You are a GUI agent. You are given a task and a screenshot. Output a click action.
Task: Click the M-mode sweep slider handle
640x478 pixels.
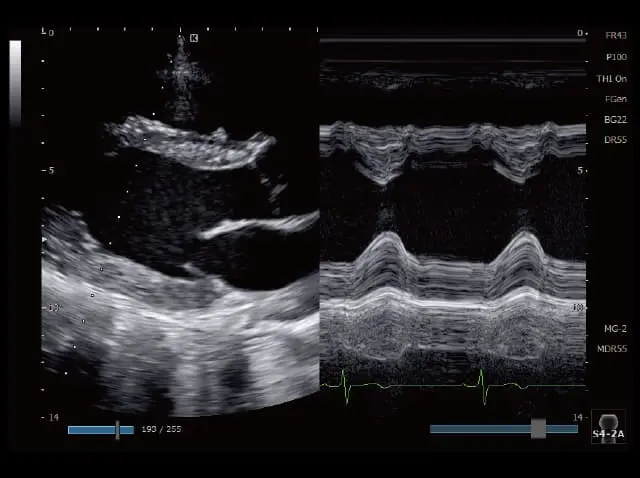pyautogui.click(x=538, y=428)
